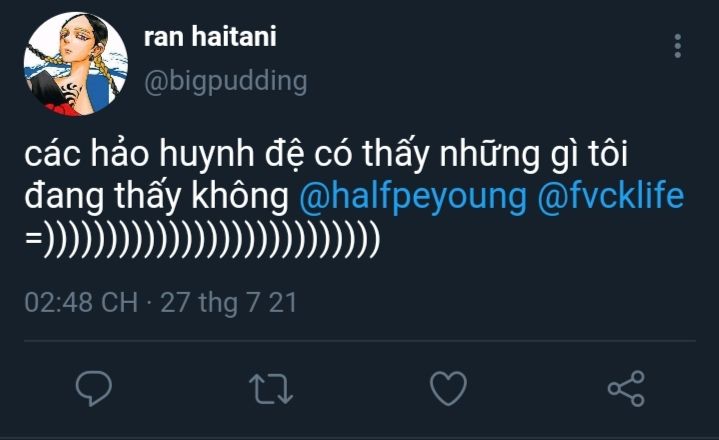The image size is (719, 440).
Task: Open the mentioned @halfpeyoung profile
Action: click(413, 198)
